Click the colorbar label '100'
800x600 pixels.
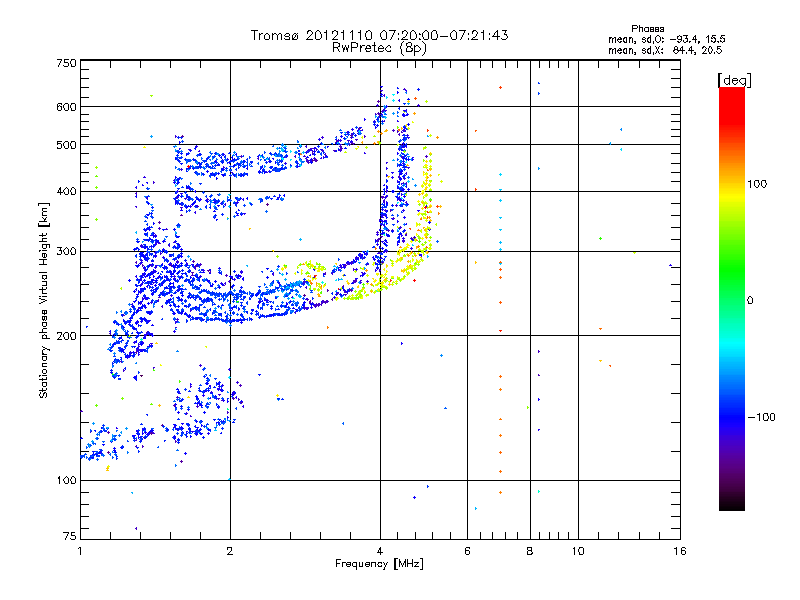(x=757, y=184)
